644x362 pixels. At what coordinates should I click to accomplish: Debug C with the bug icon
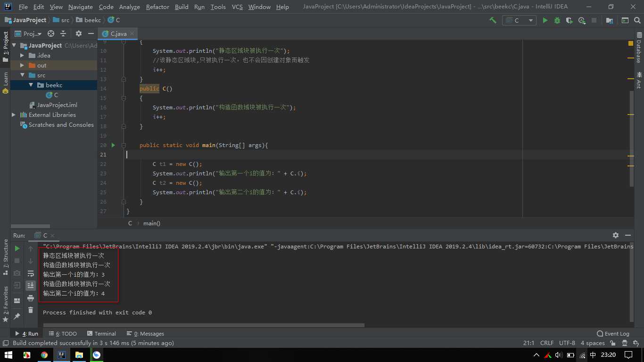(x=557, y=20)
